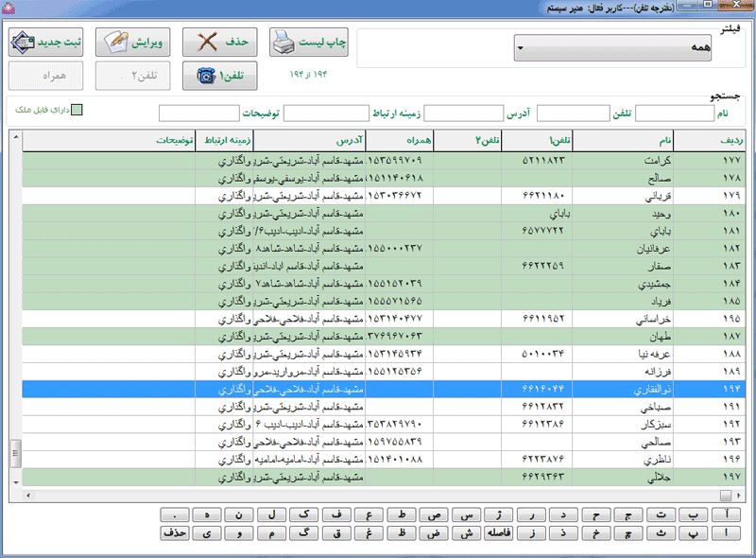Click the تلفن۱ telephone icon button

tap(220, 76)
